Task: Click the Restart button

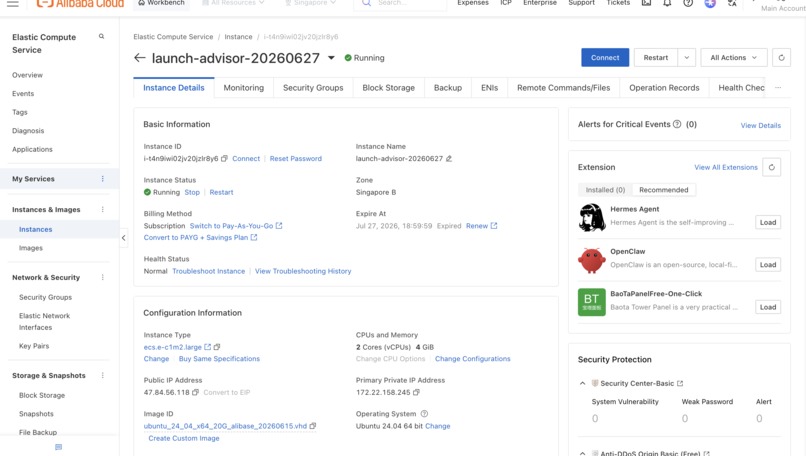Action: coord(656,58)
